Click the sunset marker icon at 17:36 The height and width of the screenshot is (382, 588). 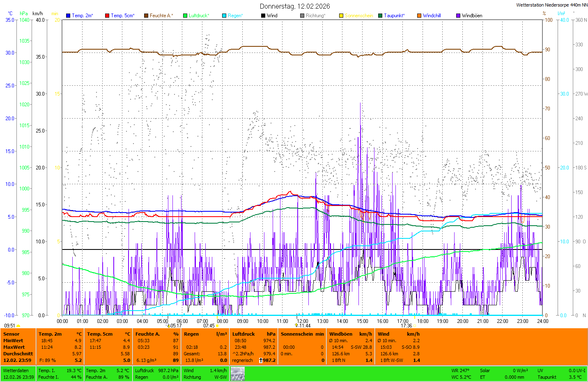(x=415, y=326)
